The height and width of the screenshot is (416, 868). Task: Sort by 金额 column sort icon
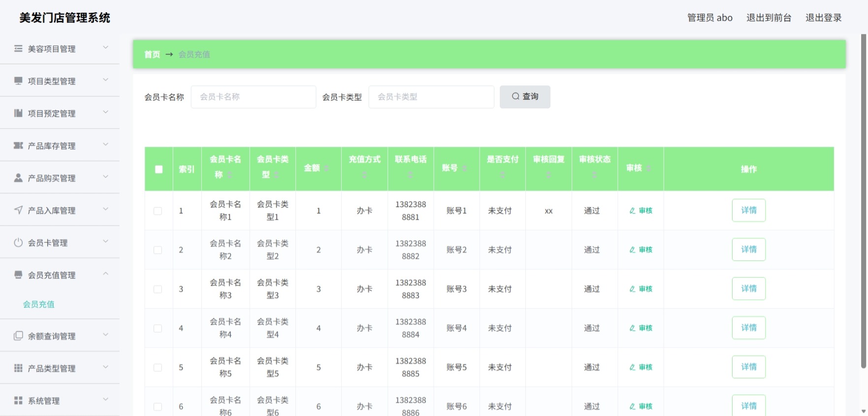point(326,169)
